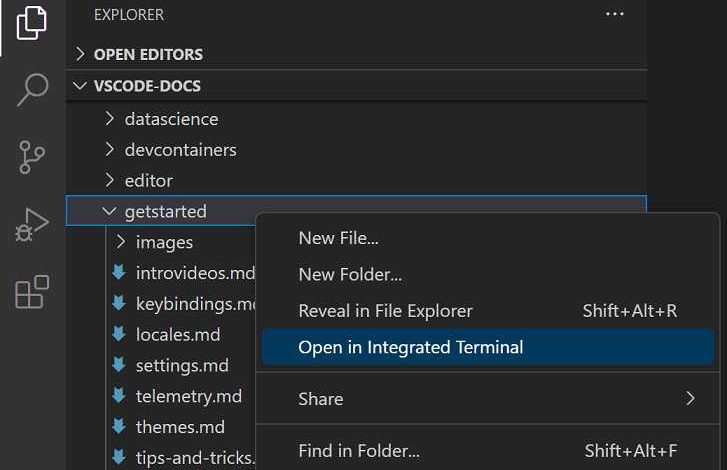The image size is (727, 470).
Task: Open the Explorer view in activity bar
Action: (x=32, y=22)
